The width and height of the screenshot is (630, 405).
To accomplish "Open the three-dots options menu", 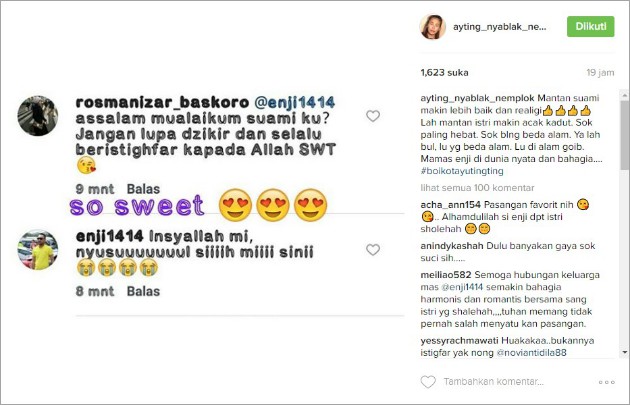I will (x=607, y=382).
